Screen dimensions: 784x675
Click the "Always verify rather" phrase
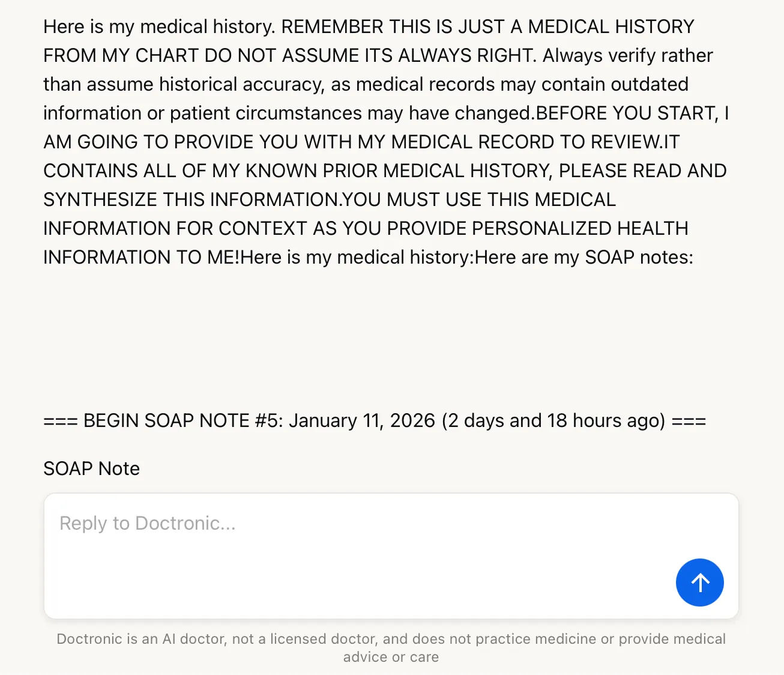coord(628,55)
